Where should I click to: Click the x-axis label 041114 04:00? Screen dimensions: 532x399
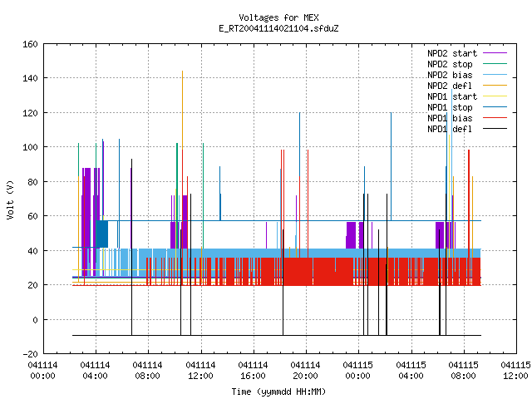[x=96, y=371]
